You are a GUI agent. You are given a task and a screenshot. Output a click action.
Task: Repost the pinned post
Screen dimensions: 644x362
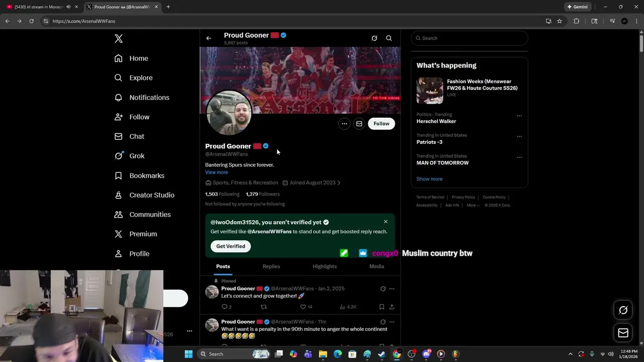tap(264, 307)
